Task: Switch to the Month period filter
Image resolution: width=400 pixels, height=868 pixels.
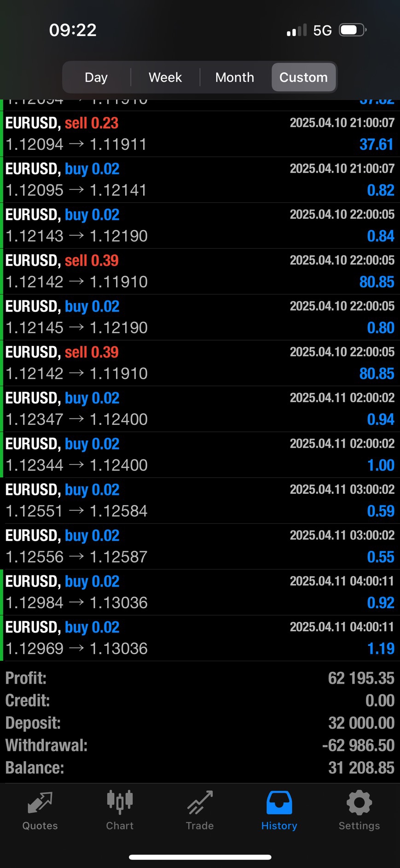Action: click(x=235, y=77)
